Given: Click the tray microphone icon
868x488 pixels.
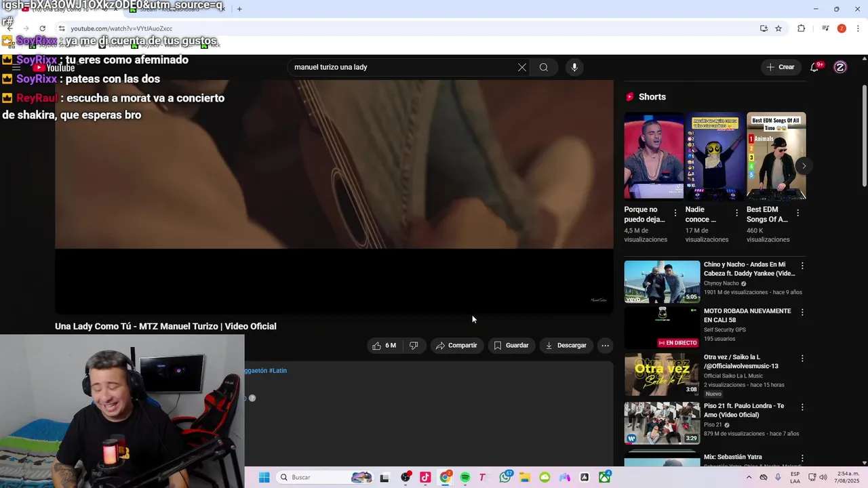Looking at the screenshot, I should click(778, 477).
